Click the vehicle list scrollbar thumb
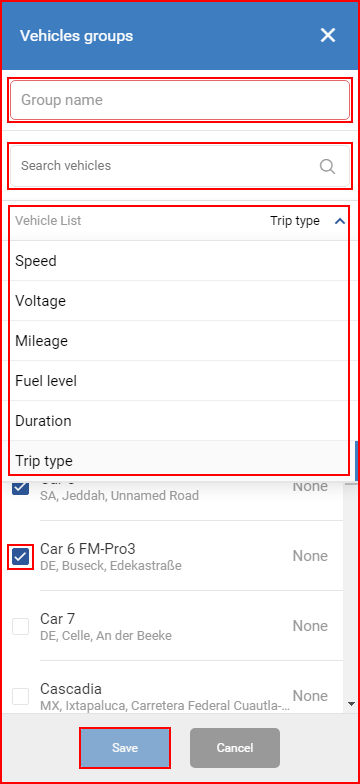Screen dimensions: 360x784 (x=356, y=460)
